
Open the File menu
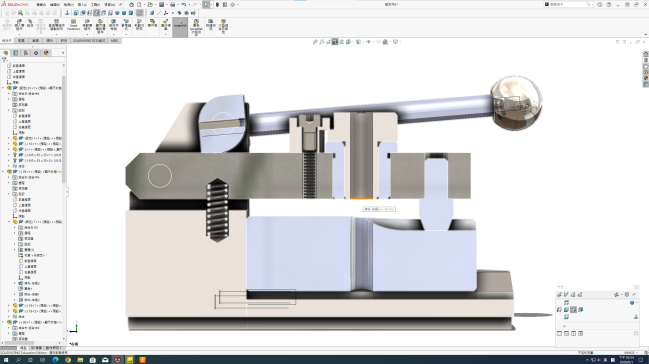pyautogui.click(x=41, y=5)
